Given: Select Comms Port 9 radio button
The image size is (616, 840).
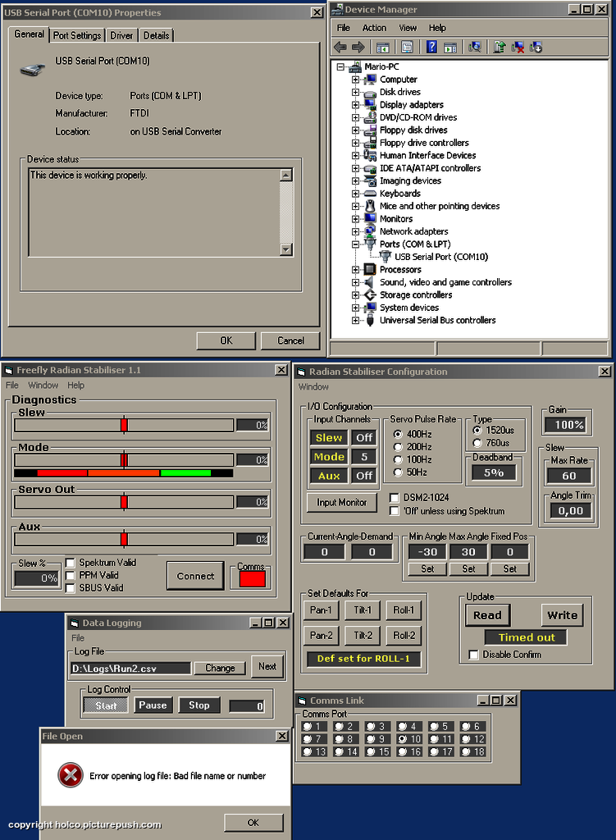Looking at the screenshot, I should click(x=370, y=739).
